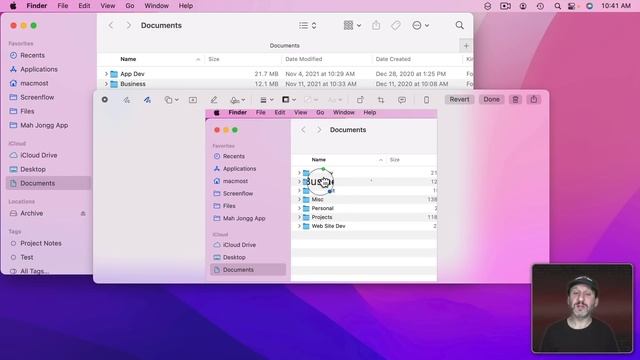Select the Documents tab in Finder
This screenshot has width=640, height=360.
coord(284,46)
